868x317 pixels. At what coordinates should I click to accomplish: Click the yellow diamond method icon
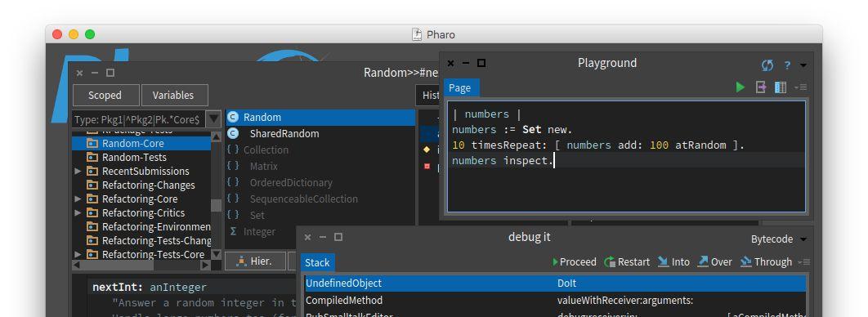click(x=427, y=150)
